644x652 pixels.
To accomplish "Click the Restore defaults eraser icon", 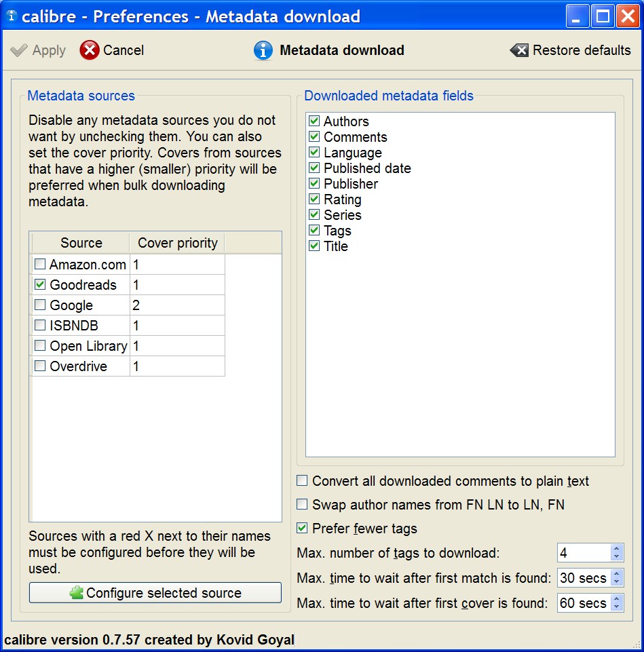I will point(519,50).
